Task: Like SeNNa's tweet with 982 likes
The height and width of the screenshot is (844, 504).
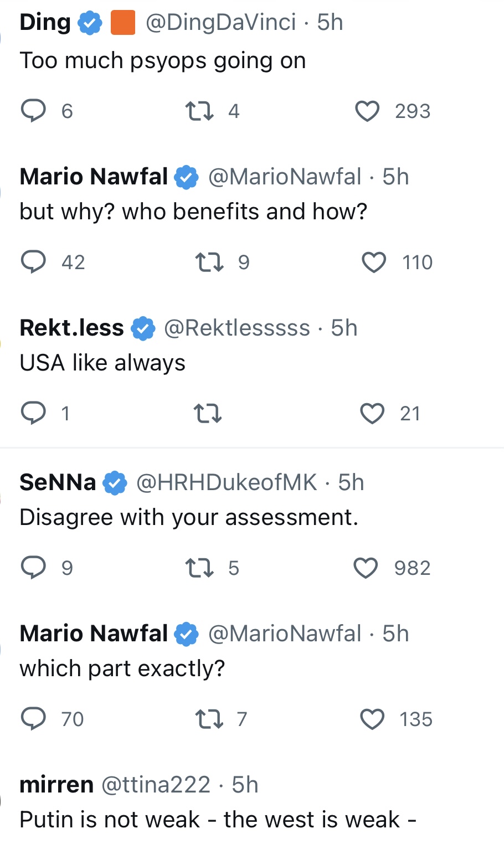Action: (366, 568)
